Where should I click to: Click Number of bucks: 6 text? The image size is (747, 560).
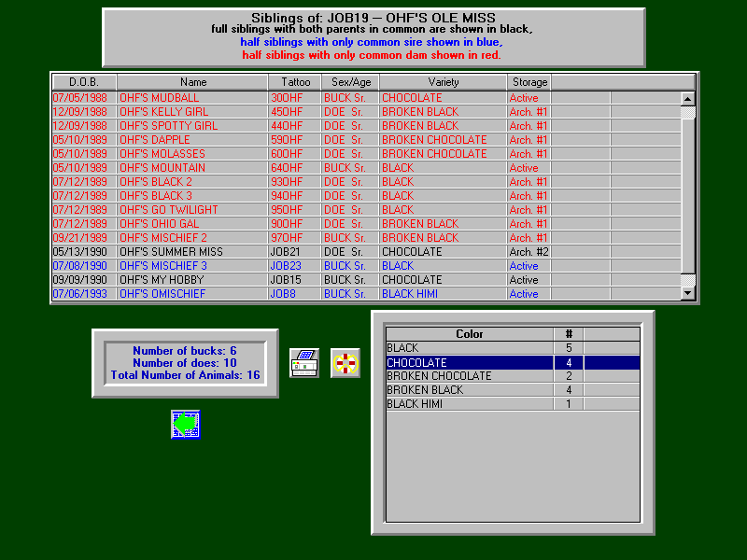(x=184, y=351)
